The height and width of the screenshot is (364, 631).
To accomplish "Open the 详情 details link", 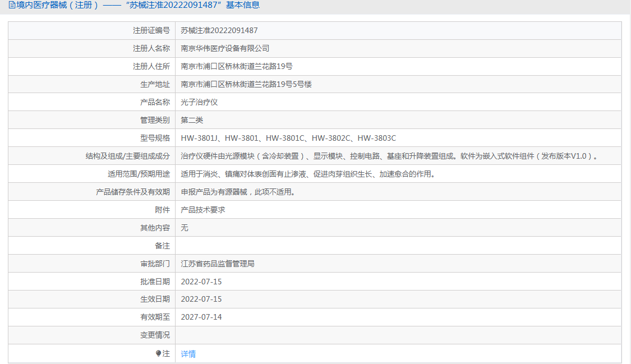I will [188, 354].
